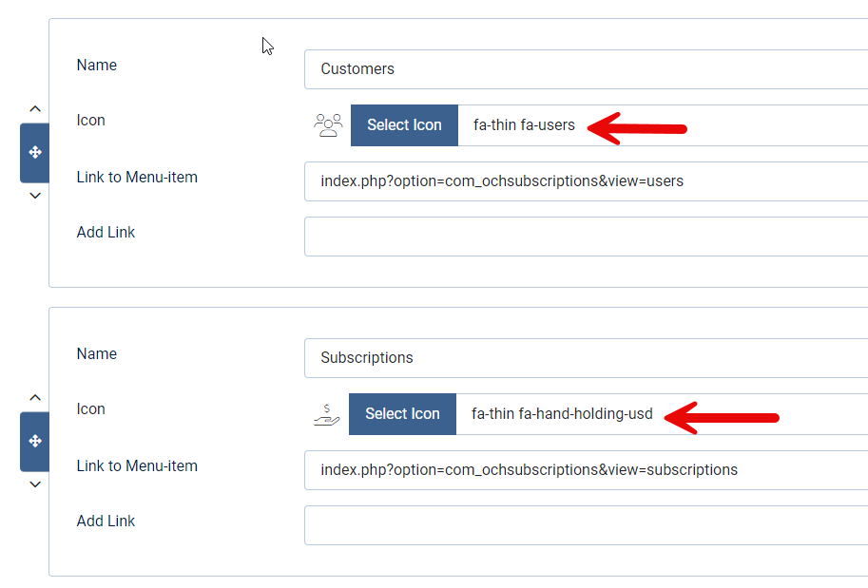Click the hand-holding-usd icon preview
The height and width of the screenshot is (588, 868).
326,414
